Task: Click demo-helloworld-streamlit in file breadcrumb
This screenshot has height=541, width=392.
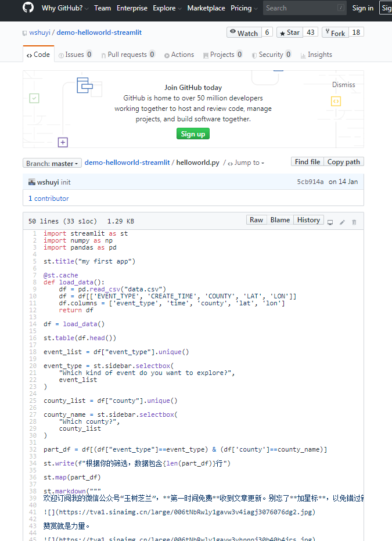Action: pyautogui.click(x=127, y=163)
